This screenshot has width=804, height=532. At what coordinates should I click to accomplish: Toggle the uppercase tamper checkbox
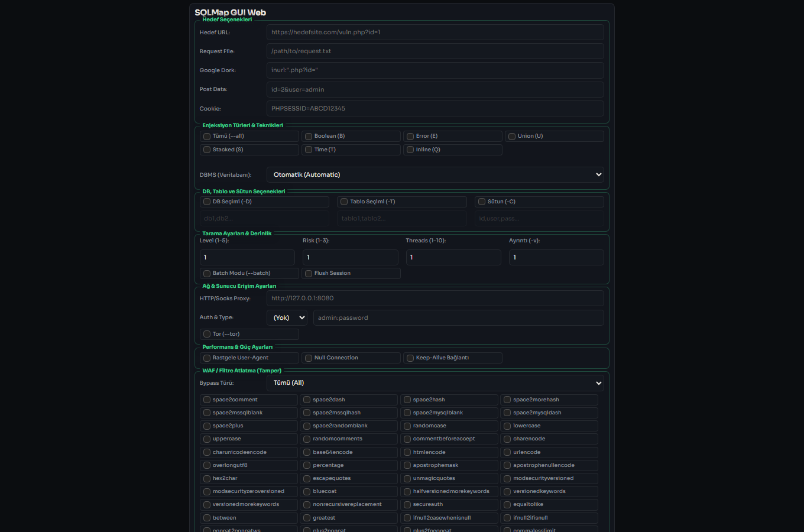[x=207, y=439]
